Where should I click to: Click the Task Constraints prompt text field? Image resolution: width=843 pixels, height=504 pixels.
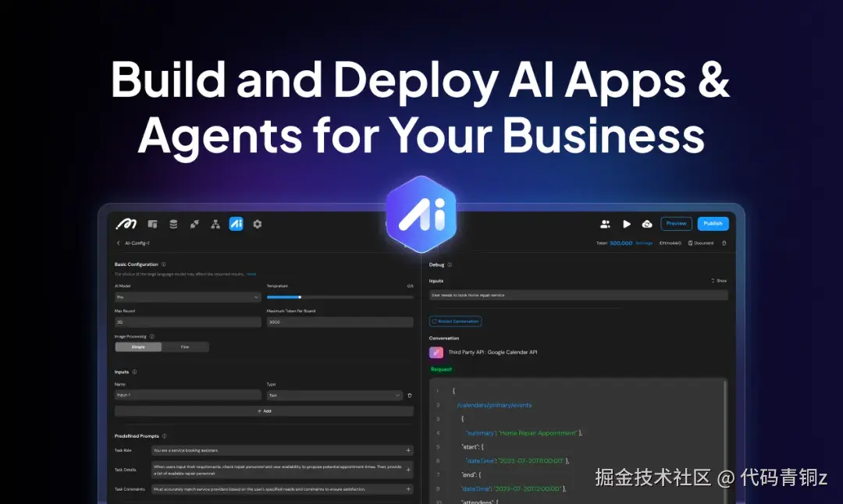coord(282,489)
